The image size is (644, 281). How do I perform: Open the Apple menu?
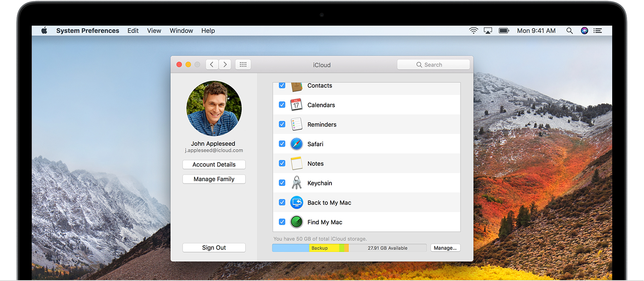pyautogui.click(x=44, y=31)
